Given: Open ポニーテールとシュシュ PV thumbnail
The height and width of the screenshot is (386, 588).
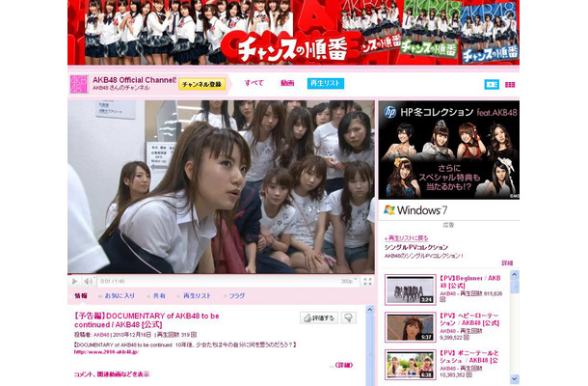Looking at the screenshot, I should (x=411, y=365).
